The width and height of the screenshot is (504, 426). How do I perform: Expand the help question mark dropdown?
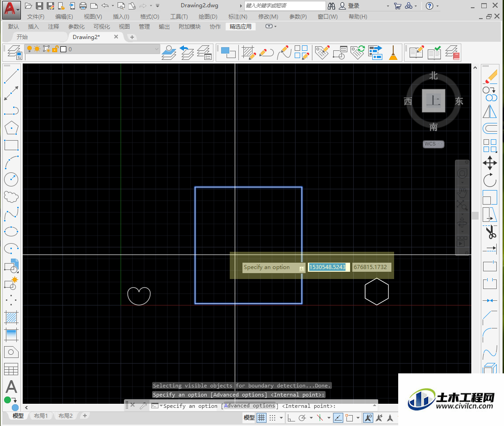tap(437, 6)
